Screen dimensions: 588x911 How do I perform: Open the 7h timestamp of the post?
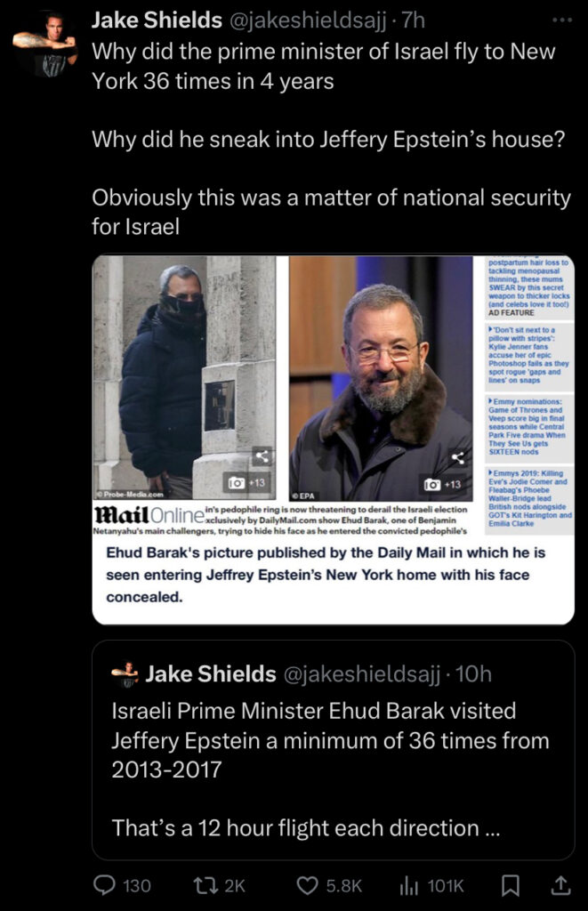pos(414,20)
